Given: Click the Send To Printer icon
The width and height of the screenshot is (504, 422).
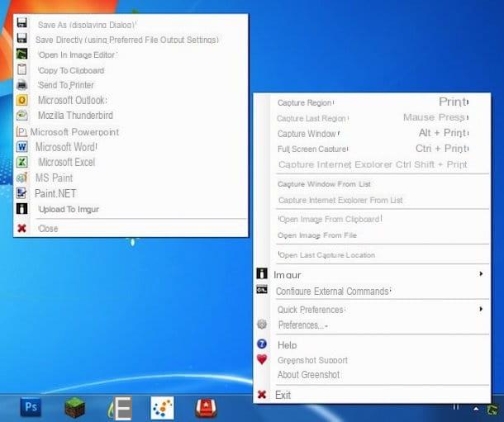Looking at the screenshot, I should pos(21,85).
